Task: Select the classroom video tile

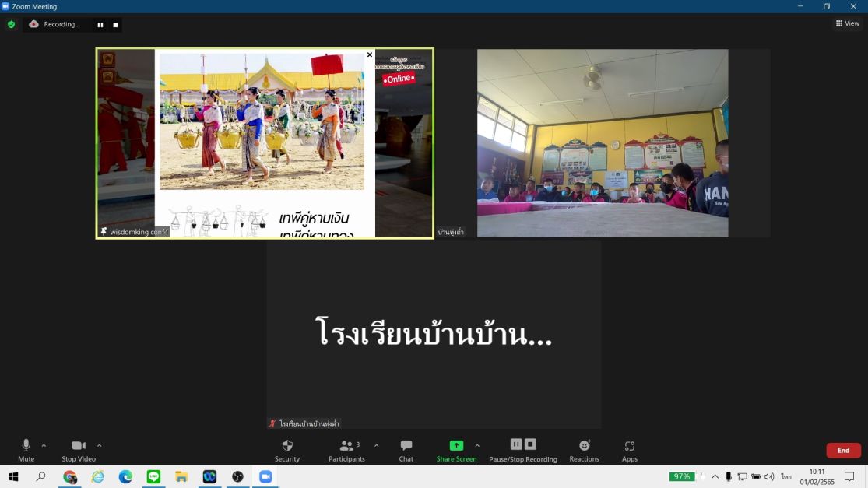Action: click(603, 143)
